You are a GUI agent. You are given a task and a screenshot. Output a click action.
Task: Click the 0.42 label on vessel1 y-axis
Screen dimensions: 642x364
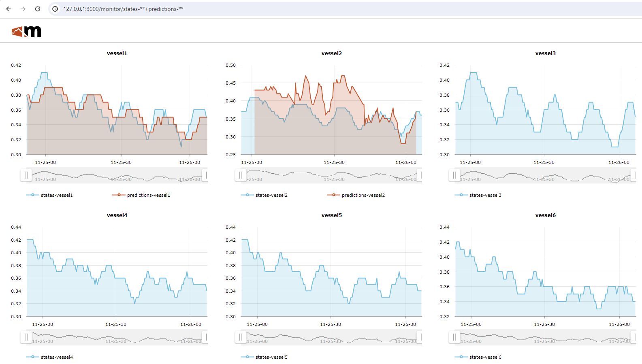(16, 65)
